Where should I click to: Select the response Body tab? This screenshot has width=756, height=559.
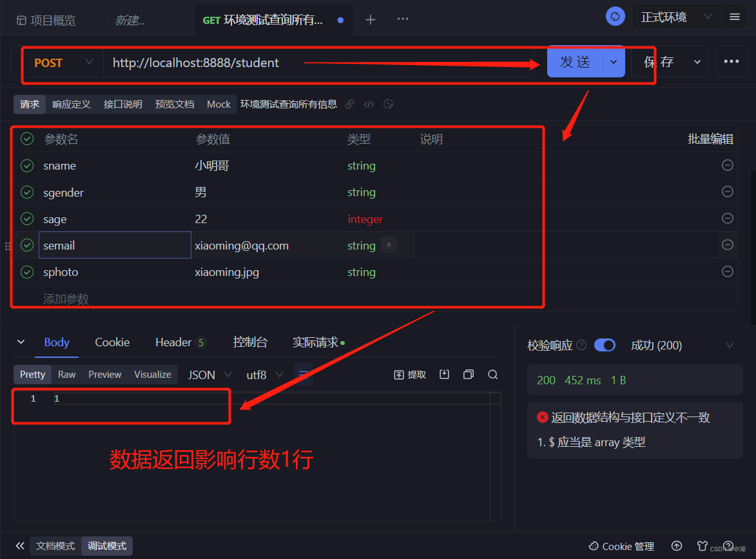pyautogui.click(x=57, y=342)
